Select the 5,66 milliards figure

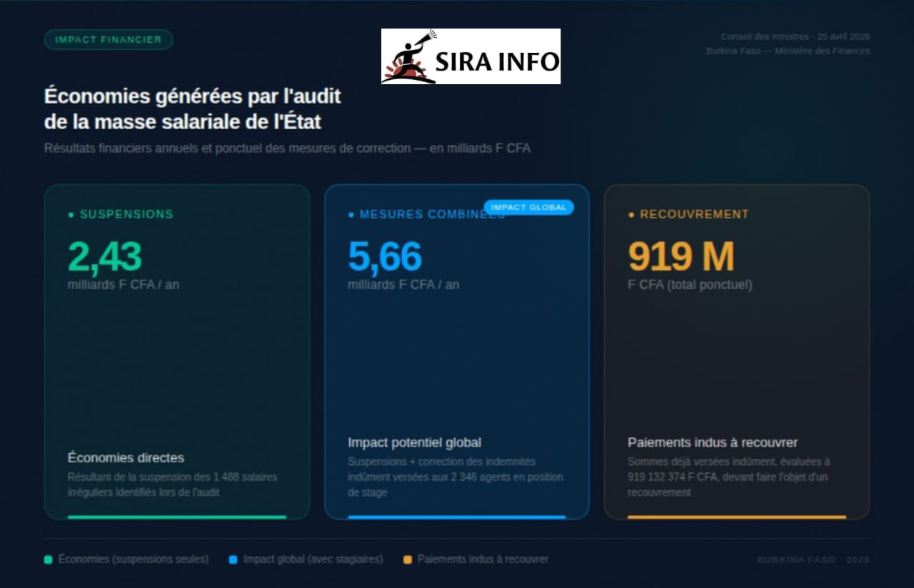[x=385, y=257]
